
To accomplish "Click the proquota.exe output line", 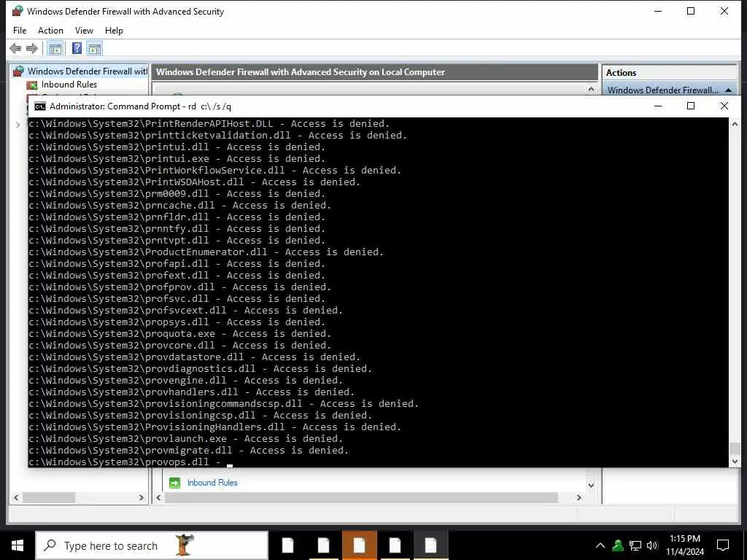I will pyautogui.click(x=179, y=334).
